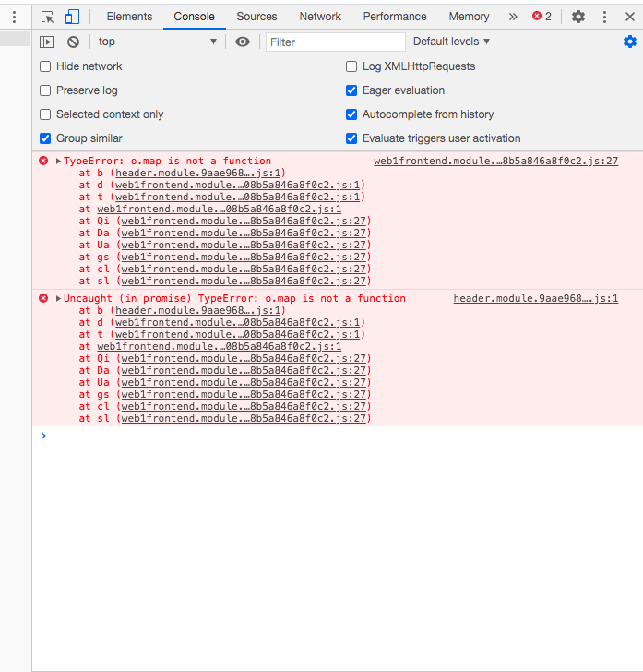The image size is (643, 672).
Task: Open DevTools settings gear in top bar
Action: 578,17
